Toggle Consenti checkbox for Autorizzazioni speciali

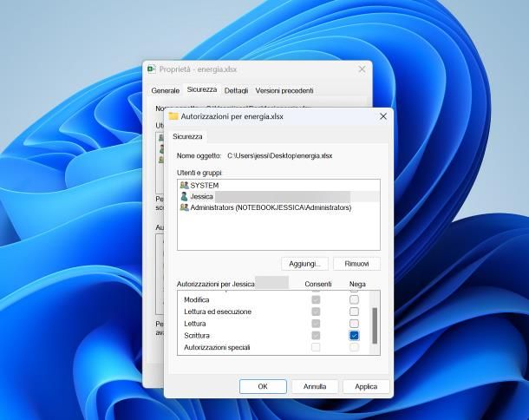point(316,347)
